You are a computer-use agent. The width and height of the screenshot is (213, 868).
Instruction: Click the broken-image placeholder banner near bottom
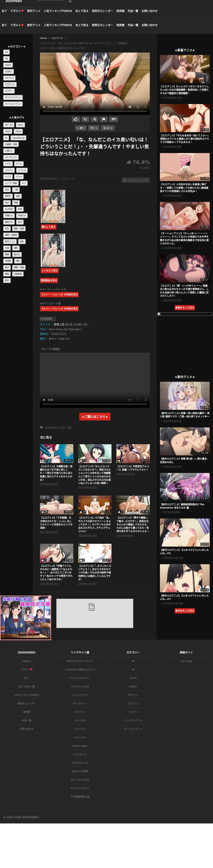[95, 613]
